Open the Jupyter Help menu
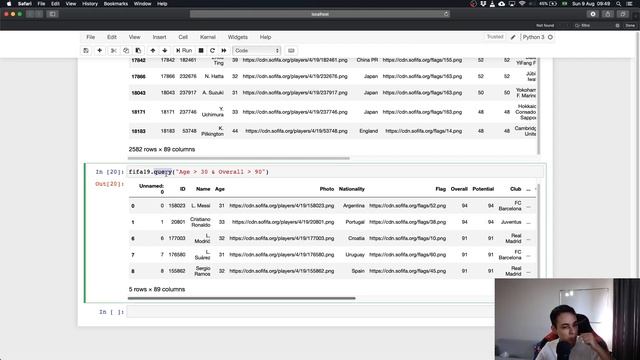Image resolution: width=640 pixels, height=360 pixels. (x=265, y=37)
